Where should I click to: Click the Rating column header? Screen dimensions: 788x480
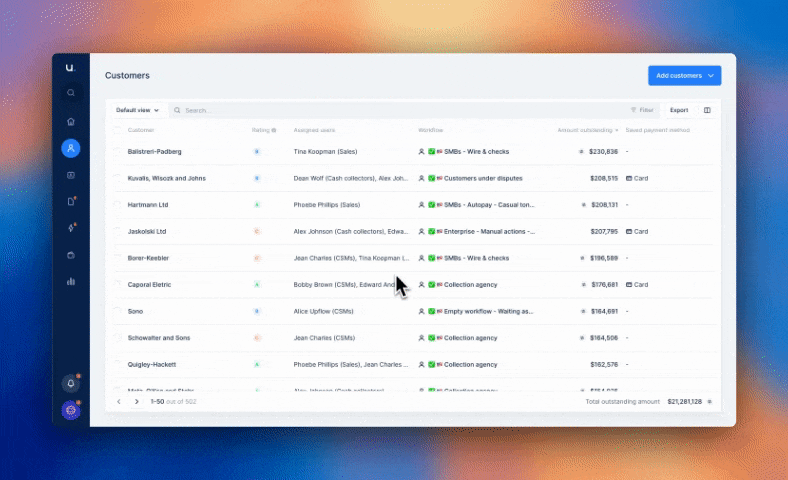pyautogui.click(x=260, y=130)
